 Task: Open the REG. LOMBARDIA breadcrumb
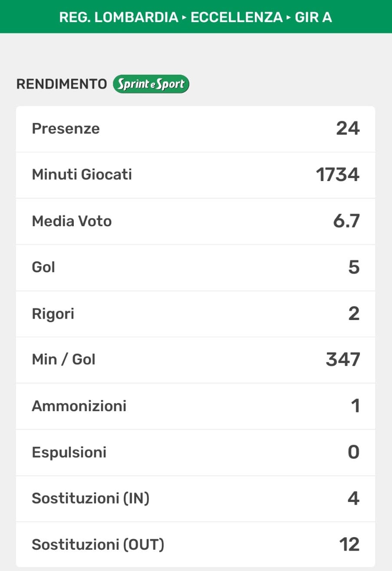pyautogui.click(x=119, y=17)
